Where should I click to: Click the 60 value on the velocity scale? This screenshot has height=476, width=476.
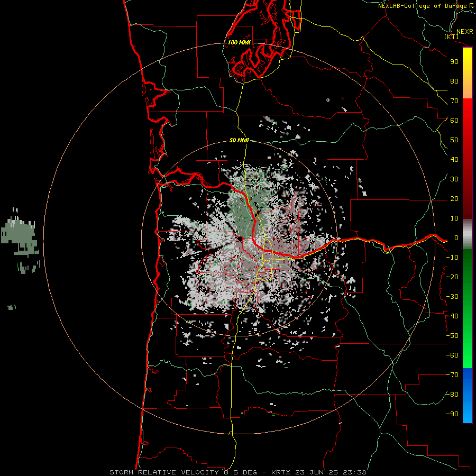pyautogui.click(x=454, y=120)
